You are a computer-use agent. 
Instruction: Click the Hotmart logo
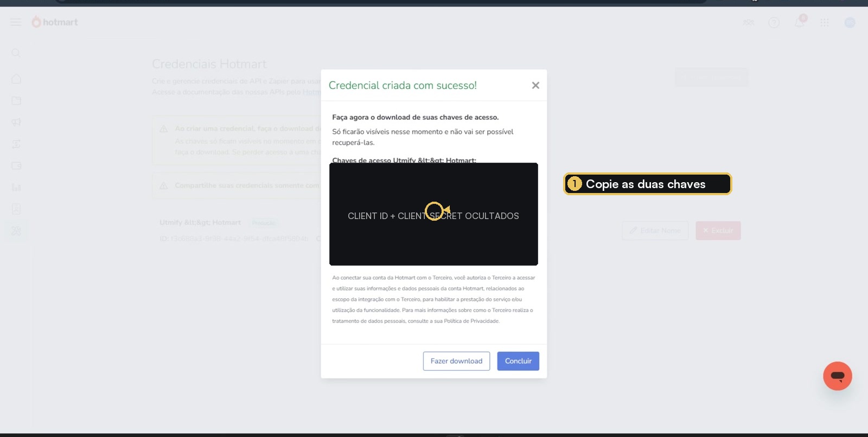(55, 22)
